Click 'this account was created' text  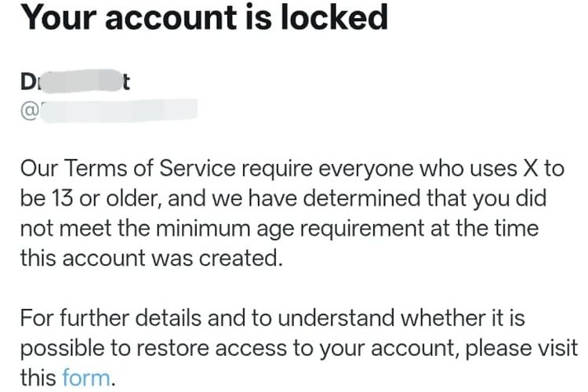point(150,257)
